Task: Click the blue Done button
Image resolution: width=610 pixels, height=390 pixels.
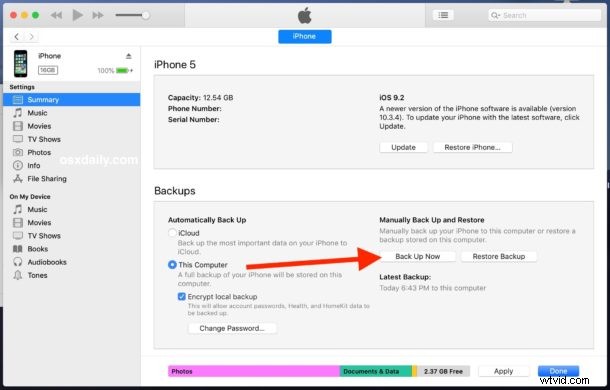Action: point(558,371)
